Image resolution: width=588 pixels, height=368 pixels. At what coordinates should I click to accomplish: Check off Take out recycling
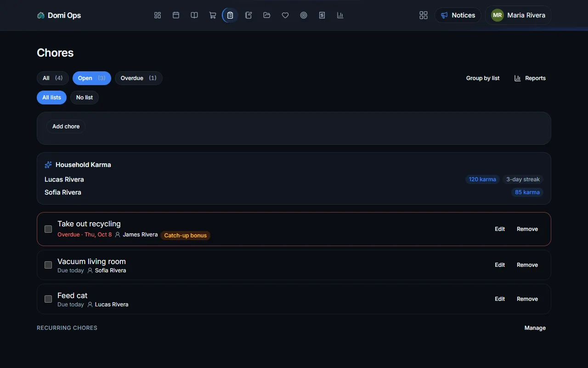[x=48, y=229]
